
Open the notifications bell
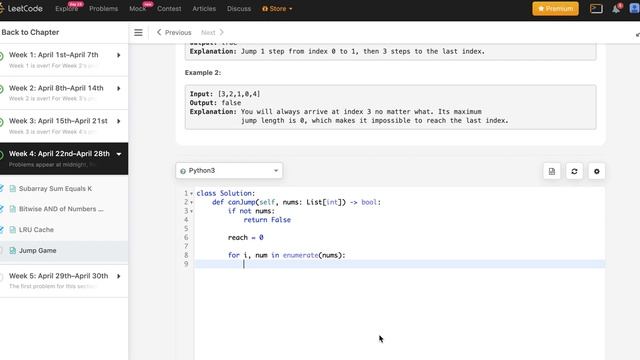[616, 9]
